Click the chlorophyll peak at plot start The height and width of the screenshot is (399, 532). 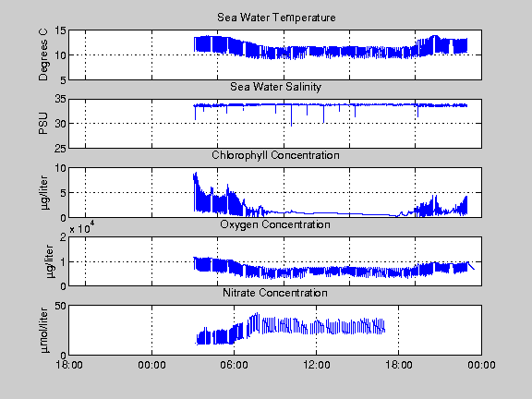(x=195, y=176)
